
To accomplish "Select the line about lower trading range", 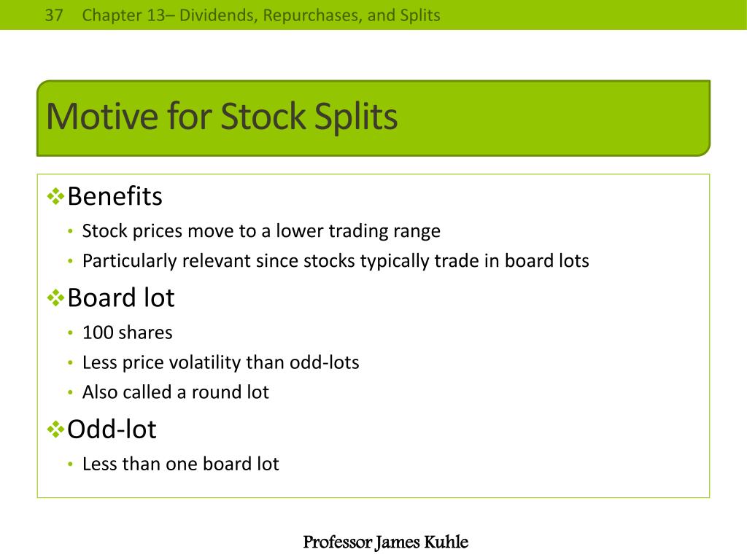I will pyautogui.click(x=261, y=231).
